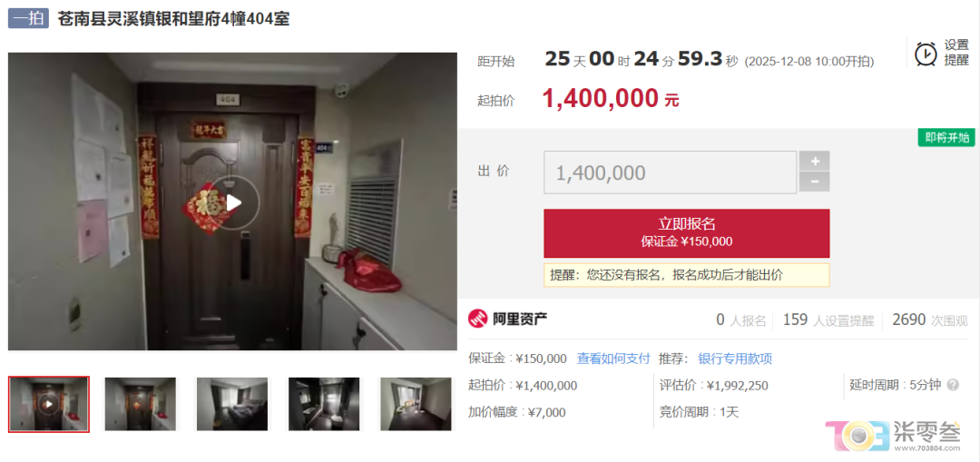980x462 pixels.
Task: Select the fourth dark hallway thumbnail
Action: 324,404
